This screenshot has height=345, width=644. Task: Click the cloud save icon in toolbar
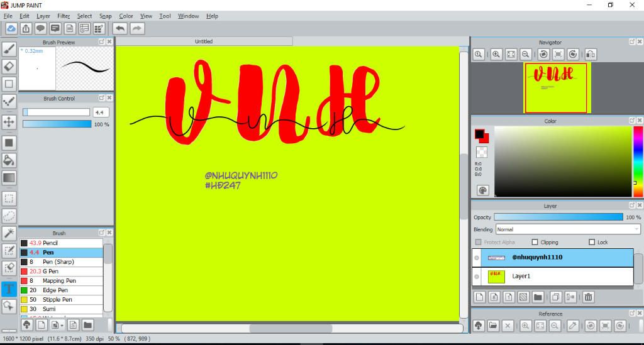(x=11, y=28)
